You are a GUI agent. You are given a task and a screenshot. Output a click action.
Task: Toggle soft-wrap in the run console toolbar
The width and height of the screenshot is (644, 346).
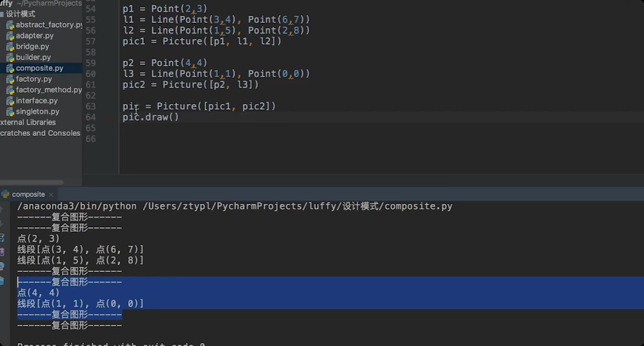pyautogui.click(x=2, y=237)
